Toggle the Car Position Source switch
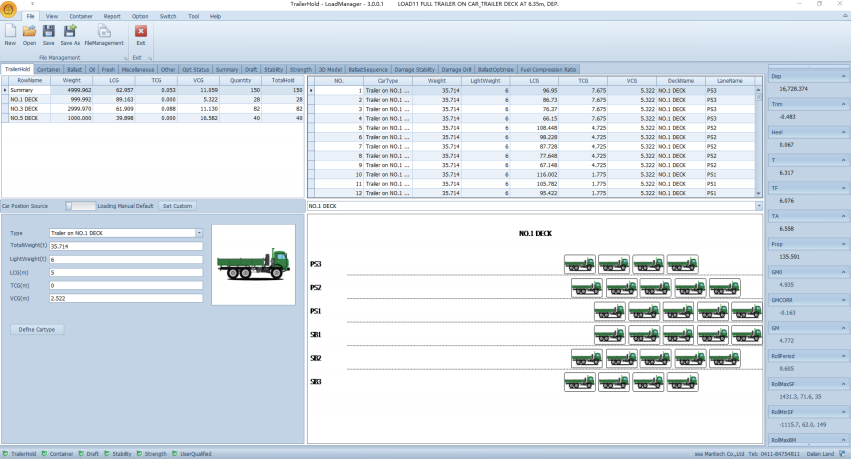Viewport: 853px width, 460px height. point(81,205)
